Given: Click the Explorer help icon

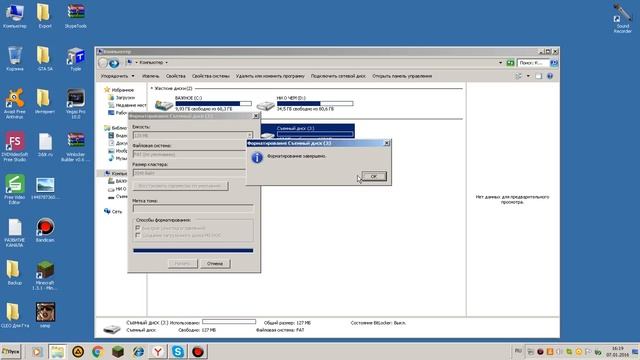Looking at the screenshot, I should click(550, 76).
